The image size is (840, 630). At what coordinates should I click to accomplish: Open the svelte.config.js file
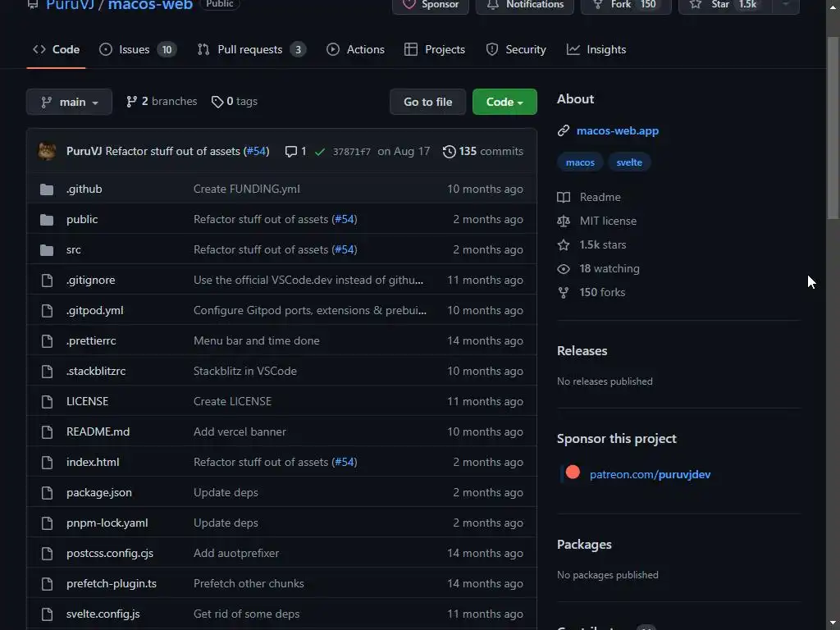click(103, 614)
